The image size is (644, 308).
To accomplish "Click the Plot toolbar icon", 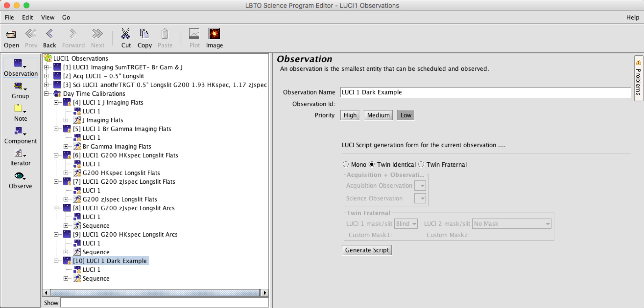I will tap(194, 34).
